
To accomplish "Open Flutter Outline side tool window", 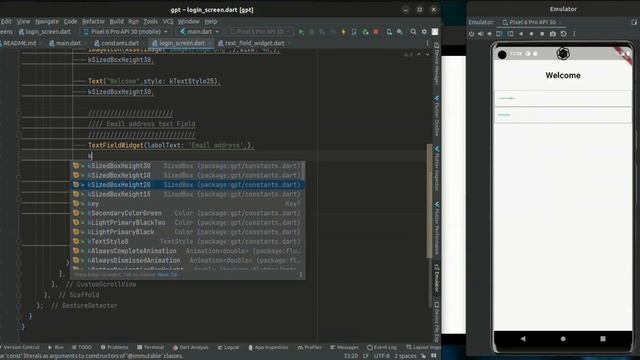I will 437,116.
